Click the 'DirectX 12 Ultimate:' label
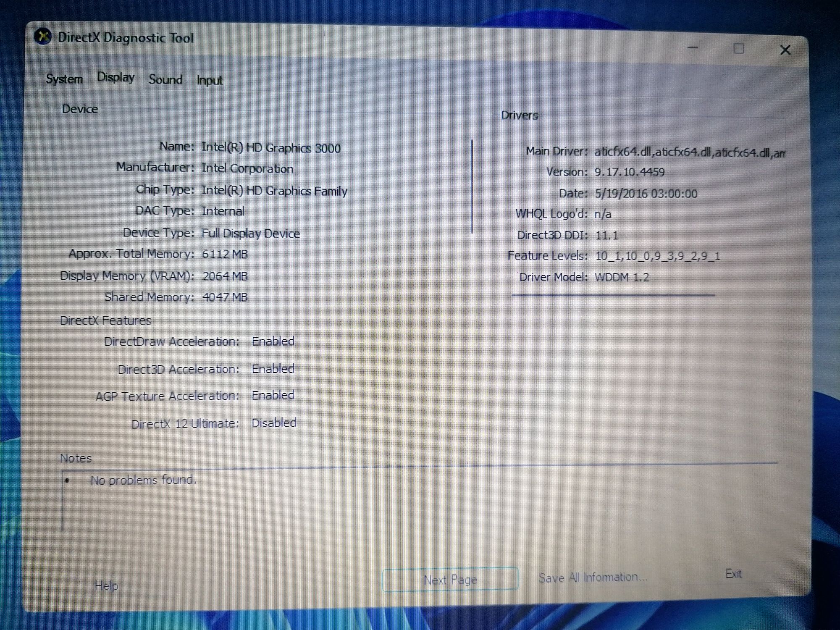Image resolution: width=840 pixels, height=630 pixels. 185,423
